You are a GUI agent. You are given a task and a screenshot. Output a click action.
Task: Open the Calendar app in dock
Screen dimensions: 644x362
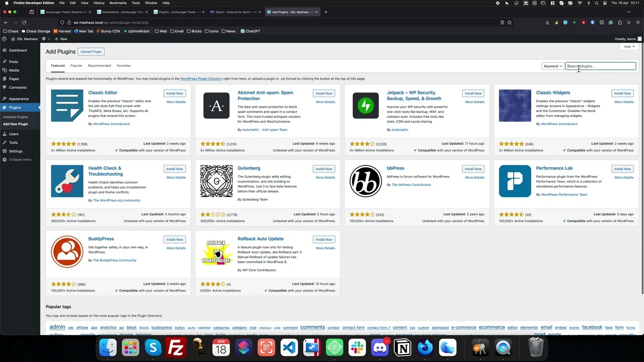click(x=221, y=347)
